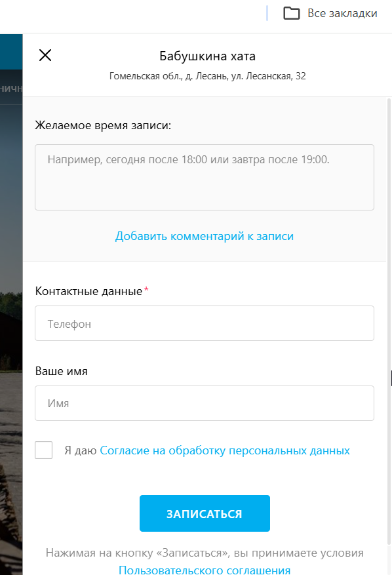
Task: Click the "Желаемое время записи:" label
Action: pyautogui.click(x=103, y=125)
